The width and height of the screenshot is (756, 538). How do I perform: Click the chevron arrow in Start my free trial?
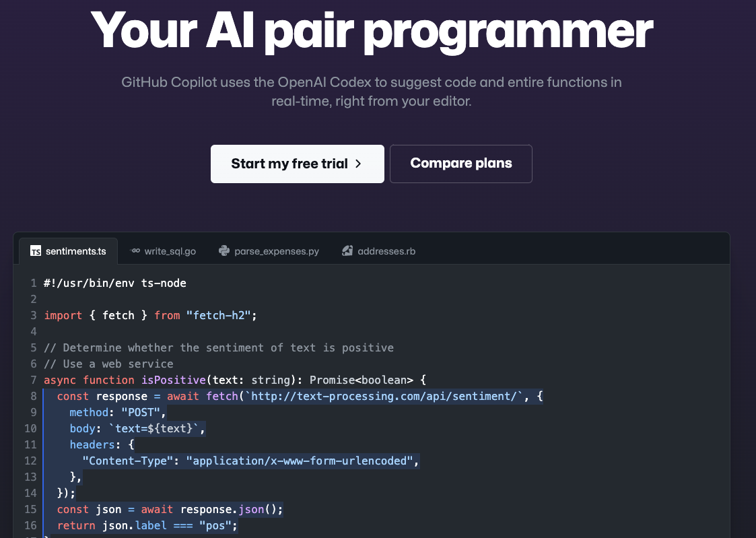point(358,164)
